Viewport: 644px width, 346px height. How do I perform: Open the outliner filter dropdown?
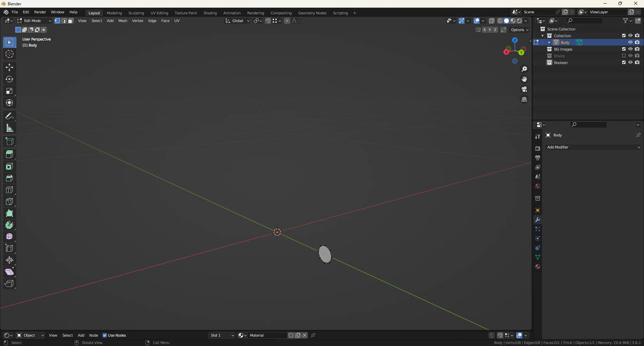click(x=627, y=21)
